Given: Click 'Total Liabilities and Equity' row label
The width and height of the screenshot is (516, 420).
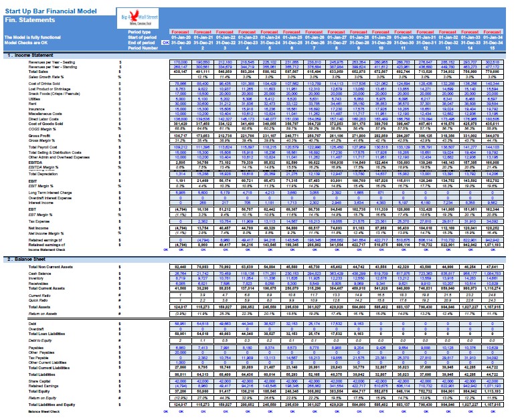Looking at the screenshot, I should pos(52,405).
